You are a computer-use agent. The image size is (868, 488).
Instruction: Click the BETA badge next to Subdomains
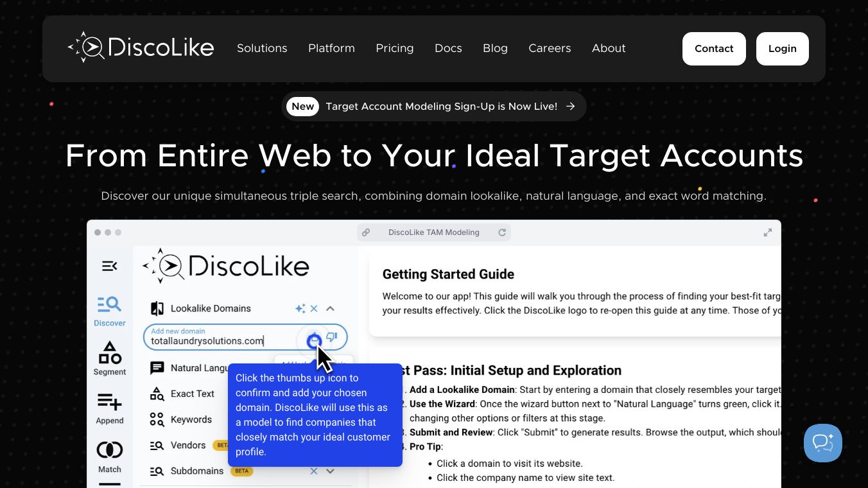241,471
